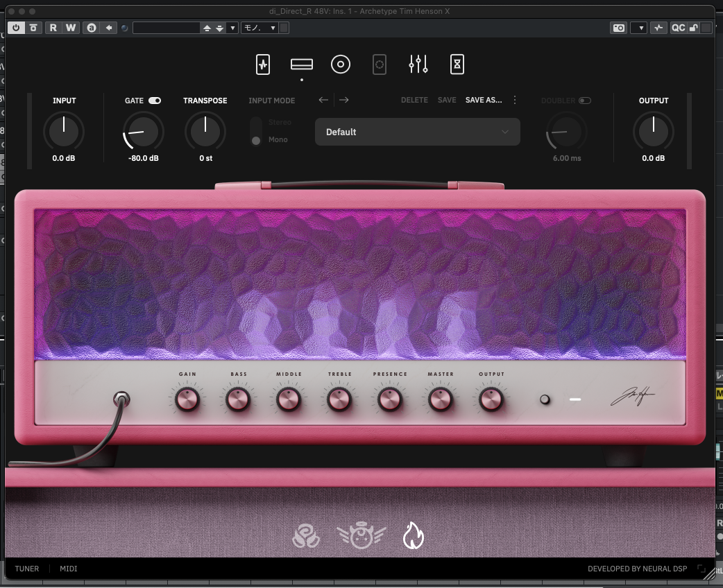Click the main OUTPUT knob top right
Image resolution: width=723 pixels, height=588 pixels.
point(654,131)
